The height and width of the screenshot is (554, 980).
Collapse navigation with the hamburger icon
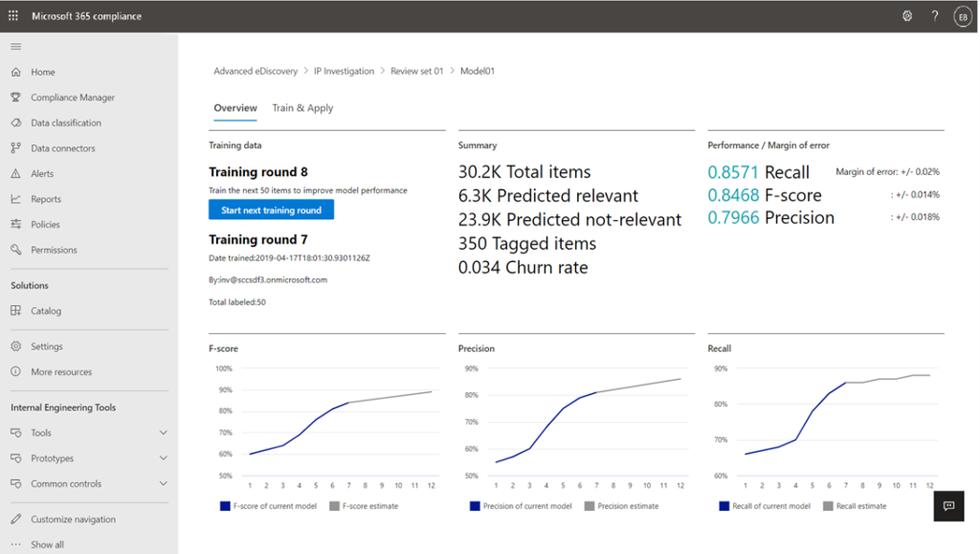click(x=15, y=46)
